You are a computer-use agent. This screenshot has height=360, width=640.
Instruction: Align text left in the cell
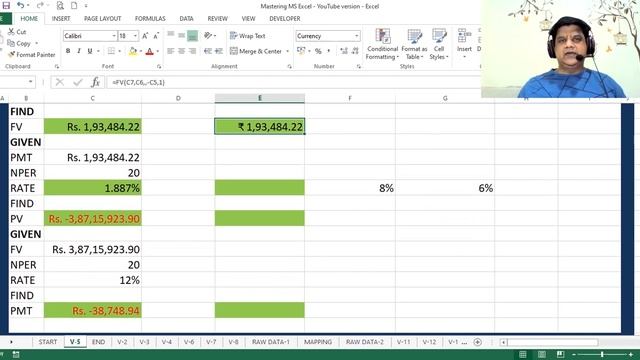(x=171, y=51)
